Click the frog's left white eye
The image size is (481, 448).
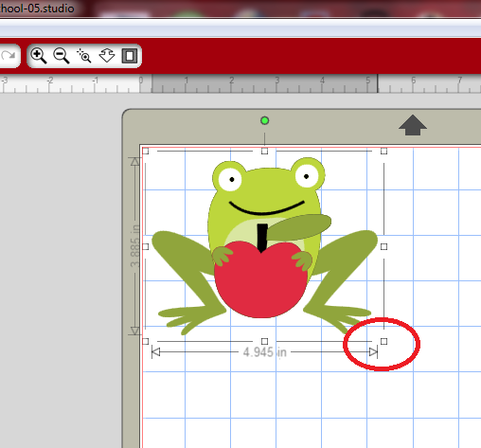230,179
